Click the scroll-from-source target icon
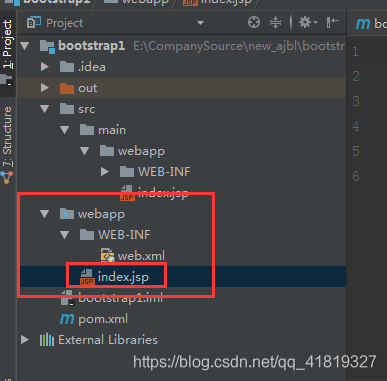This screenshot has height=381, width=387. (254, 23)
